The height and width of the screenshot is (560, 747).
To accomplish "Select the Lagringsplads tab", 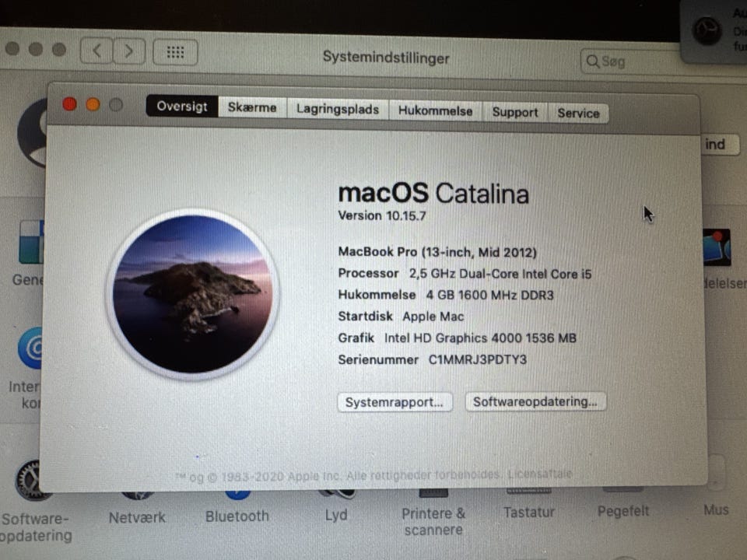I will point(338,109).
